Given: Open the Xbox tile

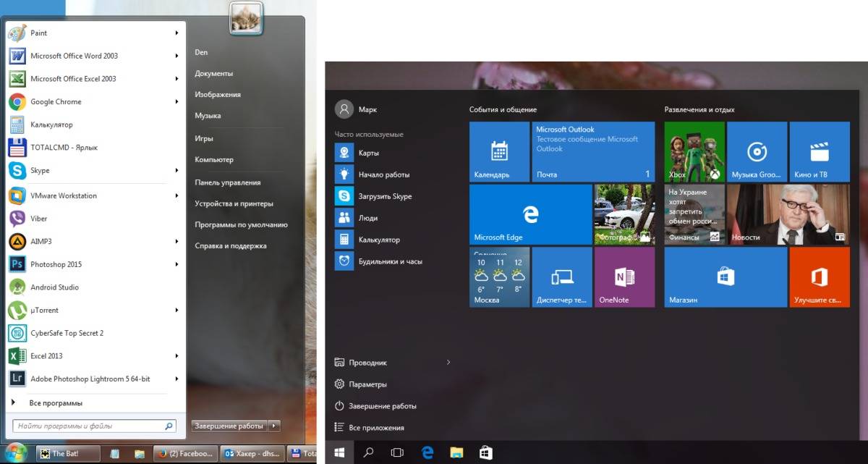Looking at the screenshot, I should (x=694, y=151).
